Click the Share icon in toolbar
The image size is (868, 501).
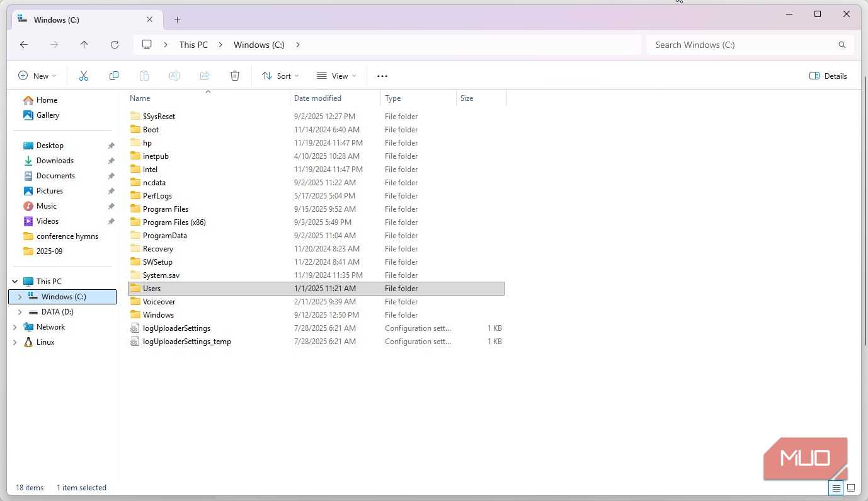(x=205, y=76)
